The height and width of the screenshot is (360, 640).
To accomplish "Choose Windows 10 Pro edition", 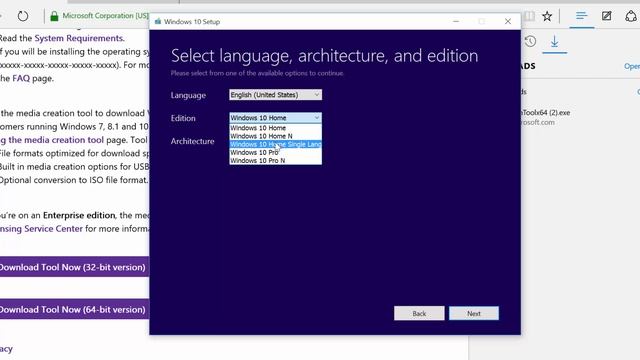I will tap(275, 152).
